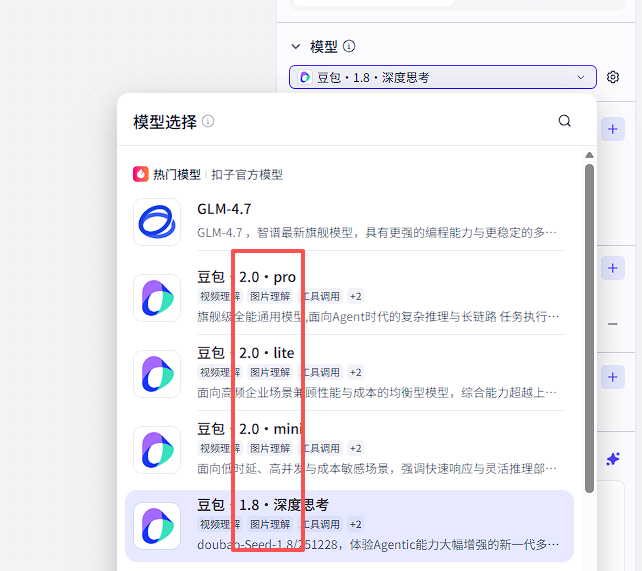The image size is (642, 571).
Task: Click description starting 面向高频企业场景
Action: 377,393
